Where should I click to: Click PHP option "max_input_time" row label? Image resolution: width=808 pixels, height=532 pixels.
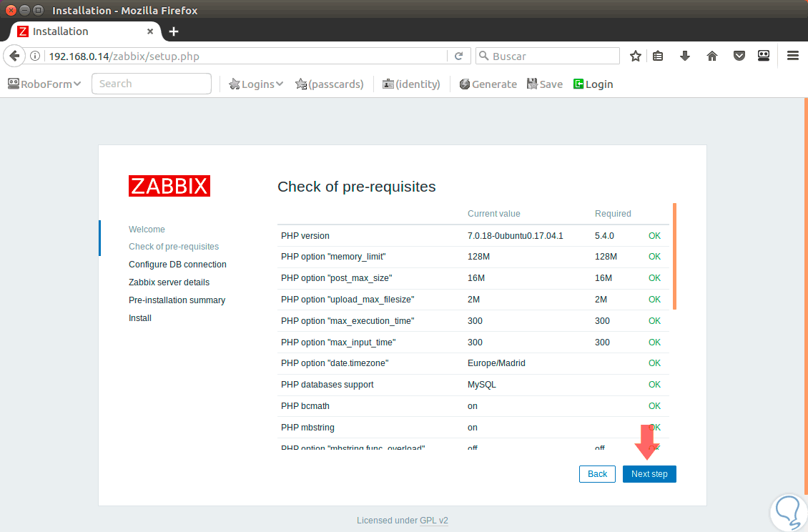338,343
